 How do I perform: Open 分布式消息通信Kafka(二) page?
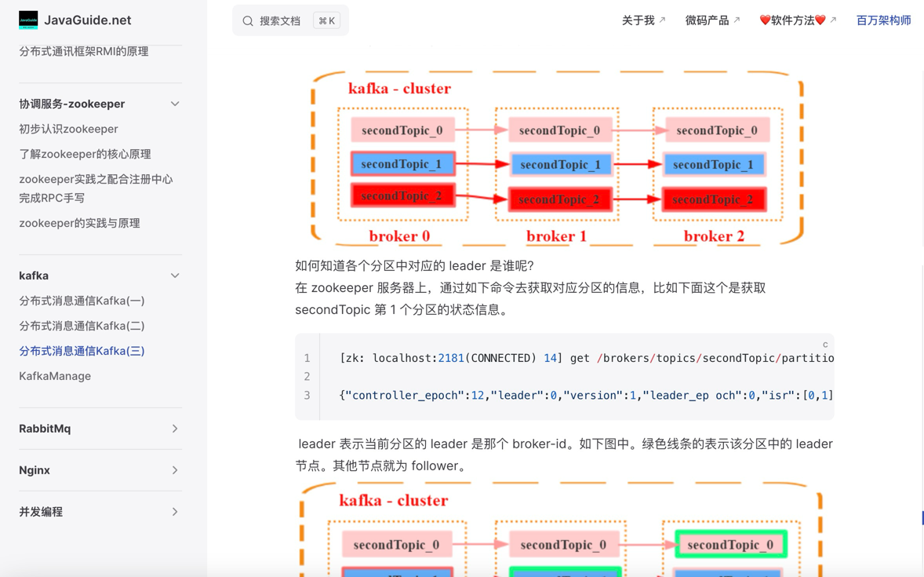[82, 326]
